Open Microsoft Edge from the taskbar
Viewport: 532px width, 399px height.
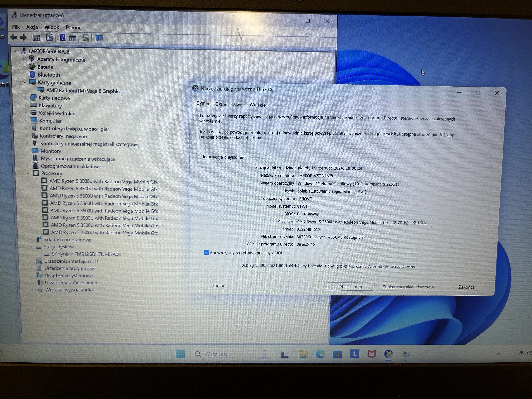[320, 354]
